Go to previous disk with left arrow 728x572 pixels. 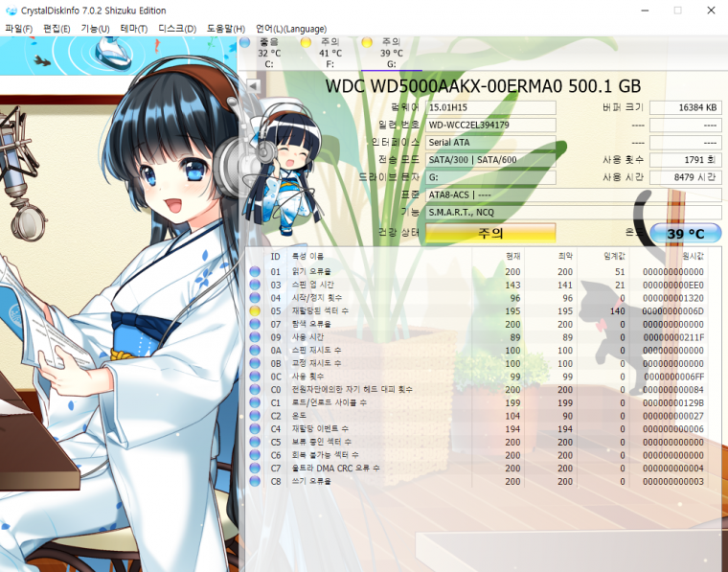coord(254,86)
